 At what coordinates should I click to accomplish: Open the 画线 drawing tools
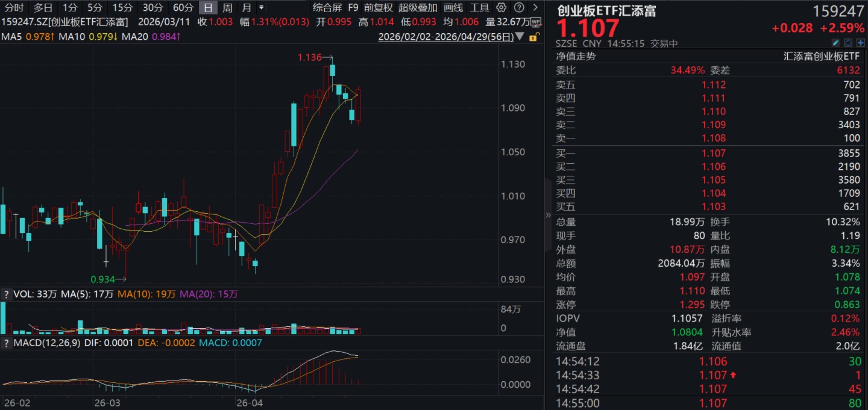click(453, 8)
